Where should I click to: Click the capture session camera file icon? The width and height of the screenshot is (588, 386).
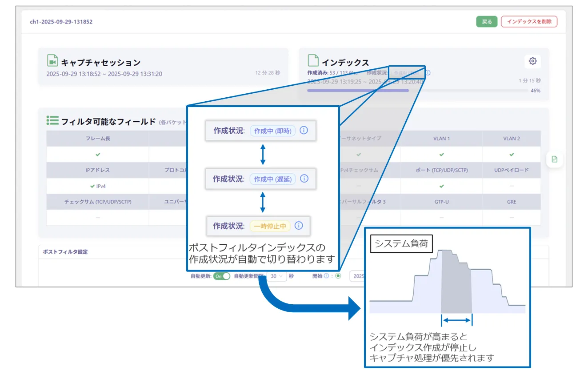pyautogui.click(x=52, y=61)
